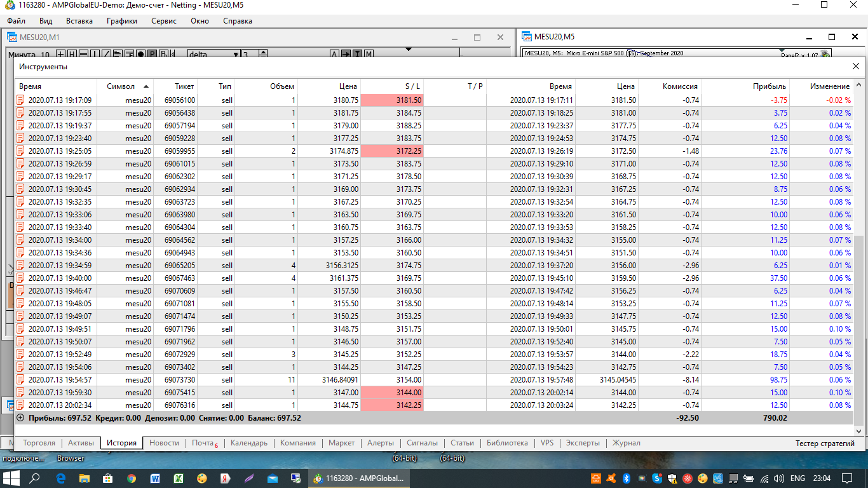
Task: Open the delta dropdown in MESU20,M1 chart
Action: point(236,55)
